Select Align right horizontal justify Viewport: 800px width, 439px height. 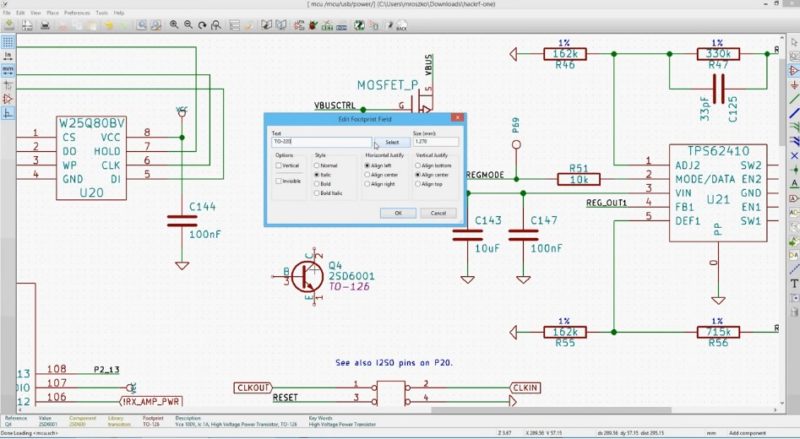pyautogui.click(x=367, y=184)
